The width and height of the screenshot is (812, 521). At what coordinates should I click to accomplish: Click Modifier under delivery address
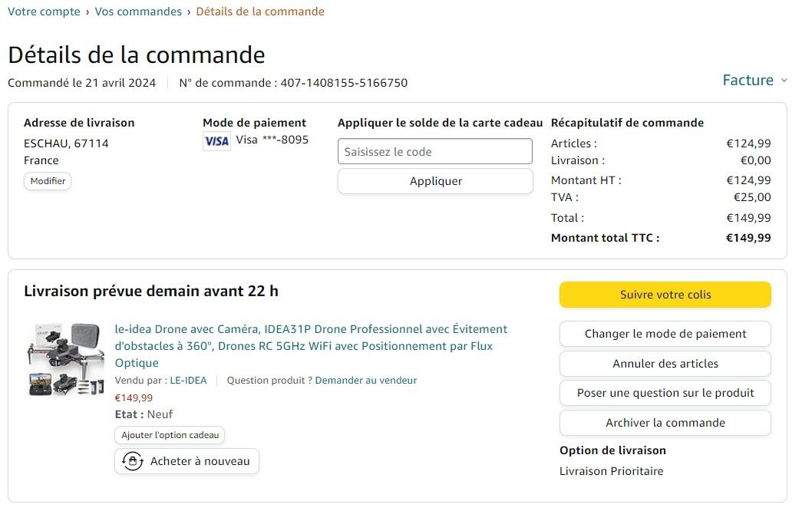pos(48,181)
